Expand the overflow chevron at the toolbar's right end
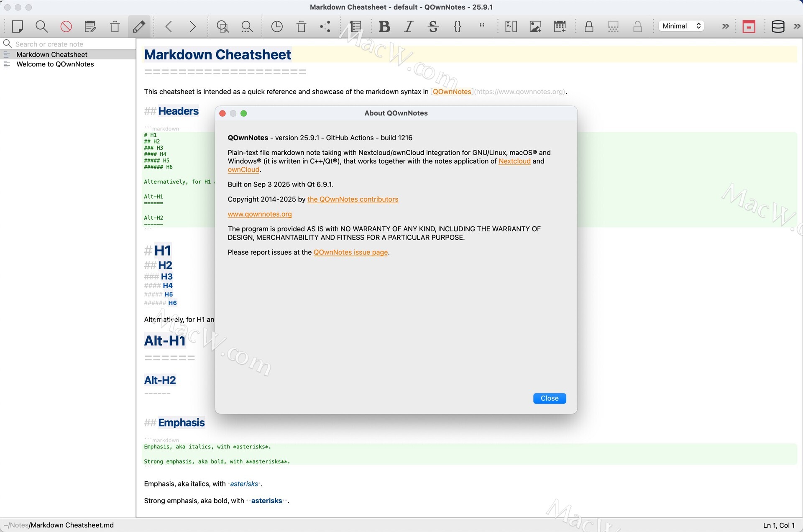Screen dimensions: 803x532 pos(797,26)
